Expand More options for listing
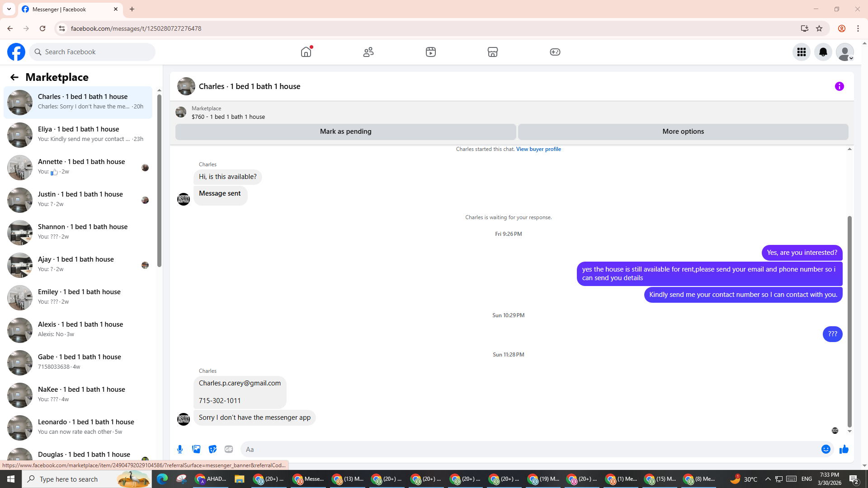Image resolution: width=868 pixels, height=488 pixels. [x=683, y=131]
